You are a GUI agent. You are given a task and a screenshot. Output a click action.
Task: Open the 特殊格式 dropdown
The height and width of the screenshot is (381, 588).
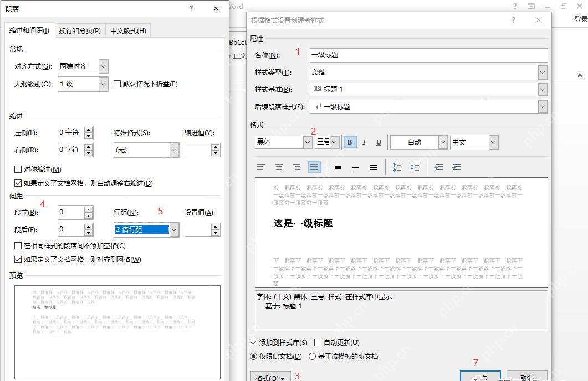pos(174,150)
